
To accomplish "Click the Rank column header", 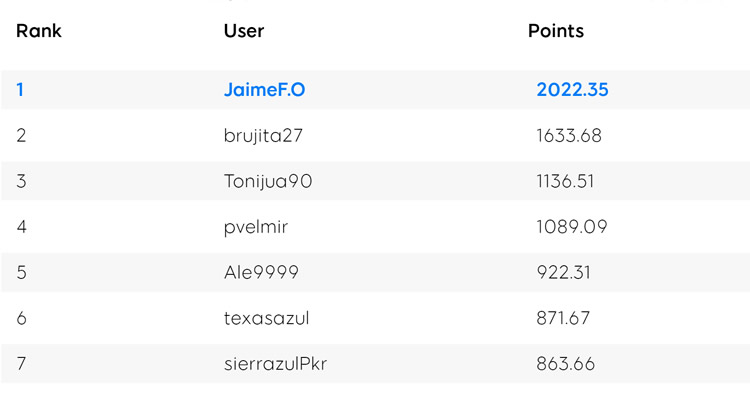I will pos(39,31).
